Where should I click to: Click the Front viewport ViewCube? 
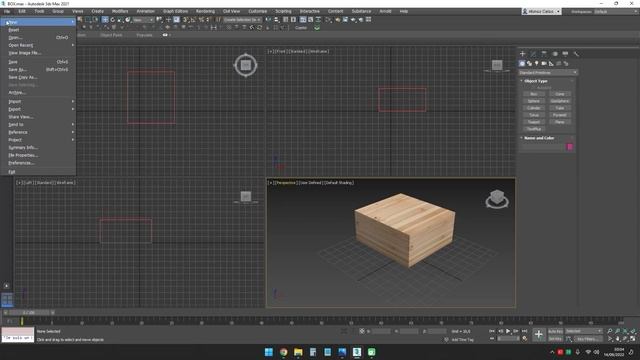coord(497,65)
